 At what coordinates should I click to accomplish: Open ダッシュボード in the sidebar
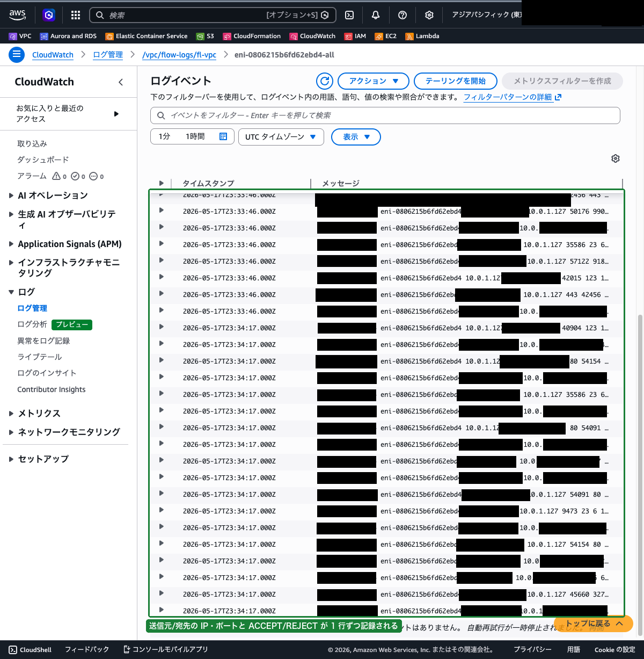click(x=43, y=160)
